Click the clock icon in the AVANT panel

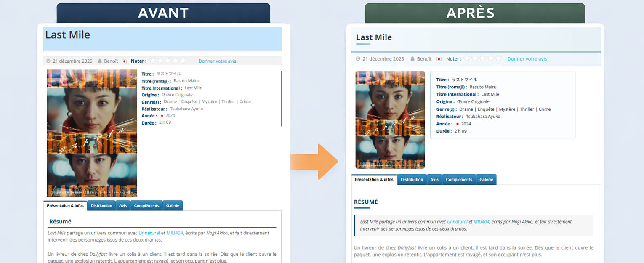click(x=48, y=61)
